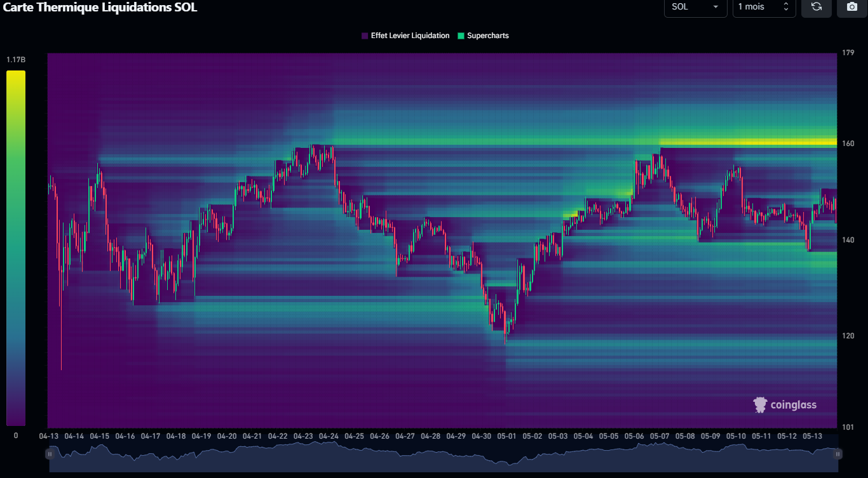Image resolution: width=868 pixels, height=478 pixels.
Task: Click the liquidation intensity color scale bar
Action: (x=16, y=248)
